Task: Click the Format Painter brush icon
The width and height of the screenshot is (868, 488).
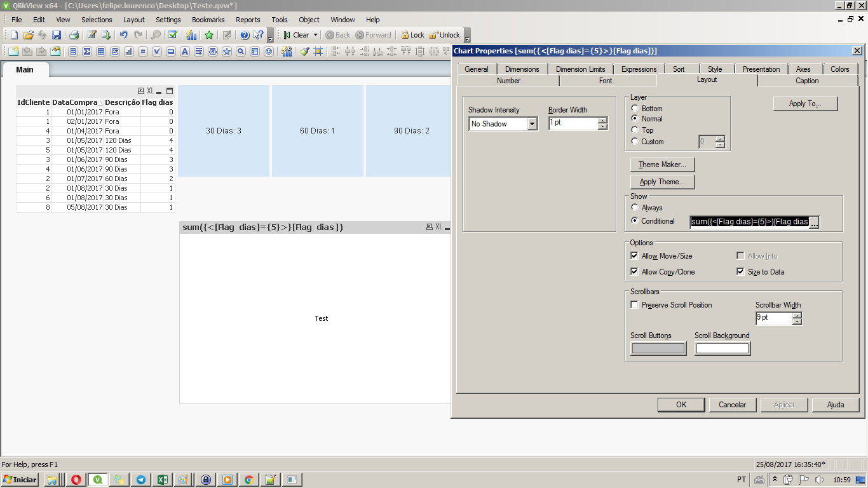Action: coord(304,51)
